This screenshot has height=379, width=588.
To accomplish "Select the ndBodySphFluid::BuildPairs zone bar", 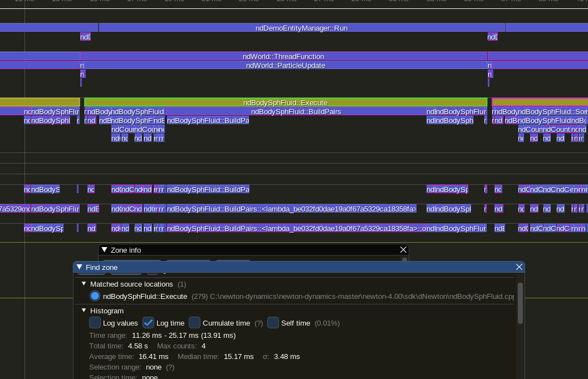I will coord(295,112).
